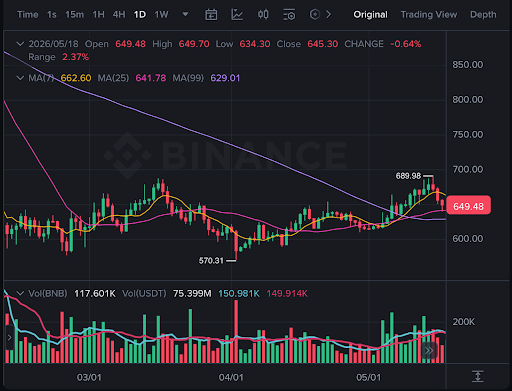This screenshot has width=512, height=391.
Task: Click the MA(99) value 629.01
Action: (x=225, y=78)
